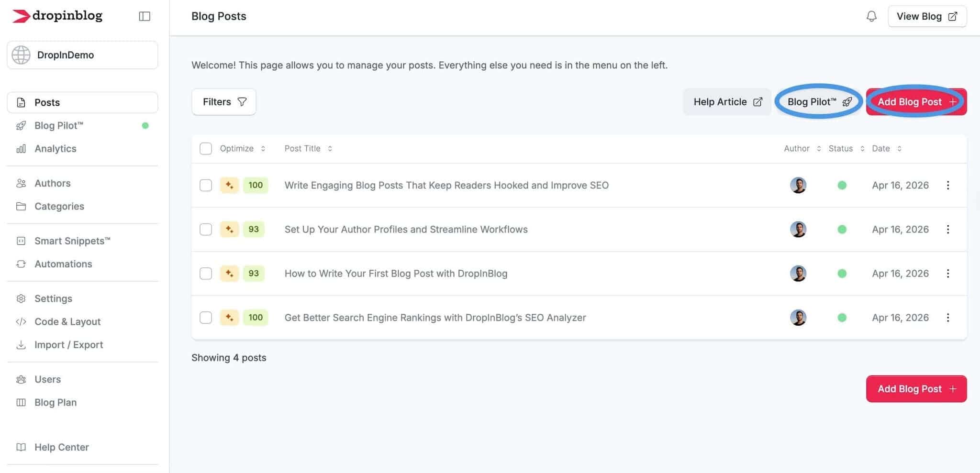The image size is (980, 473).
Task: Select the 'Set Up Your Author Profiles' checkbox
Action: 206,229
